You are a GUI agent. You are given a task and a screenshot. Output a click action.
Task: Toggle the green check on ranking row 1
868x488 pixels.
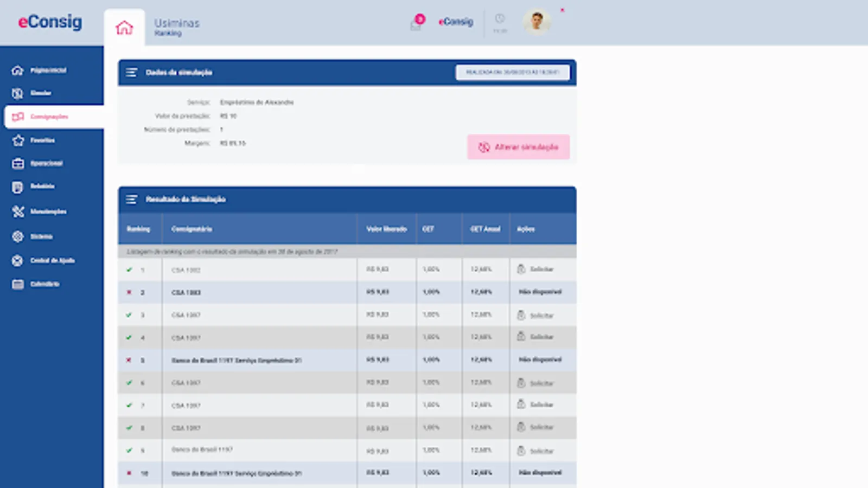point(129,269)
